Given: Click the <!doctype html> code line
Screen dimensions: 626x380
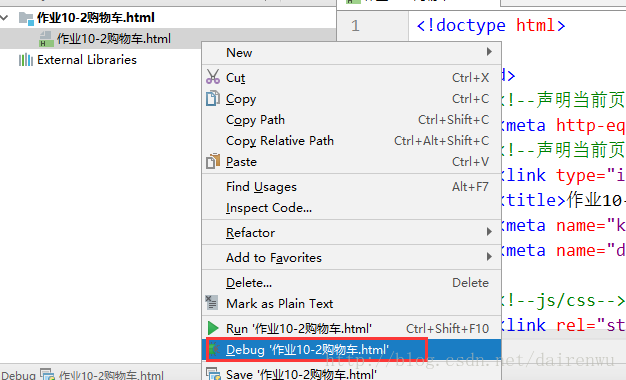Looking at the screenshot, I should click(x=491, y=26).
